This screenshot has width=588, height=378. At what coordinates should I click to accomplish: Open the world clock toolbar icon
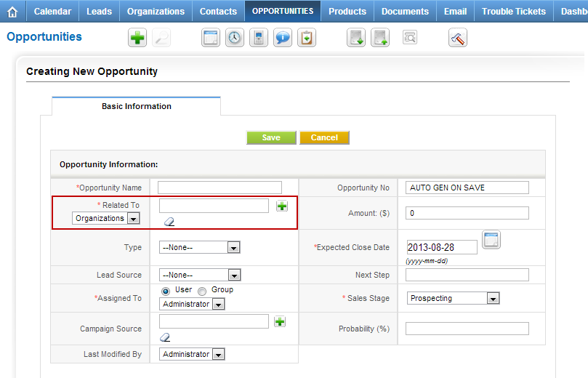tap(234, 38)
